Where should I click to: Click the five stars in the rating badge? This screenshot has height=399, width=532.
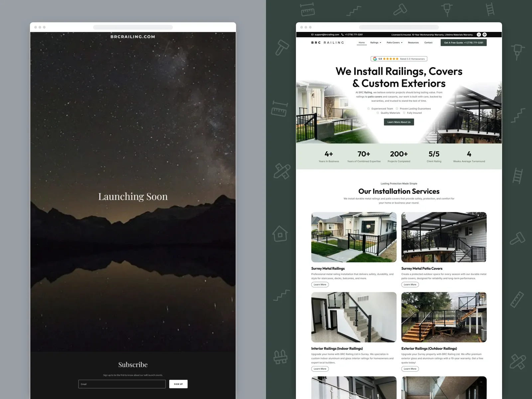point(391,59)
